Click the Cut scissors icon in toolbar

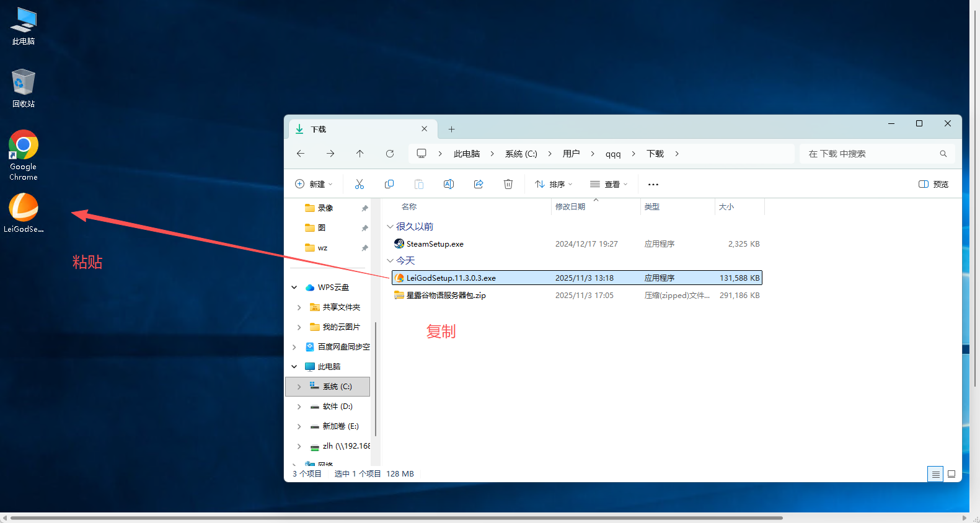click(360, 184)
